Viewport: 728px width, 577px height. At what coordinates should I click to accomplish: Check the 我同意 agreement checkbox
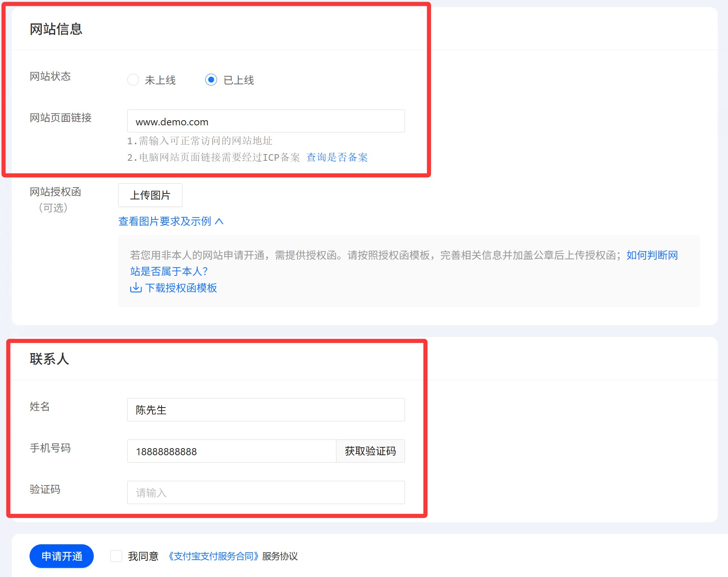(116, 556)
